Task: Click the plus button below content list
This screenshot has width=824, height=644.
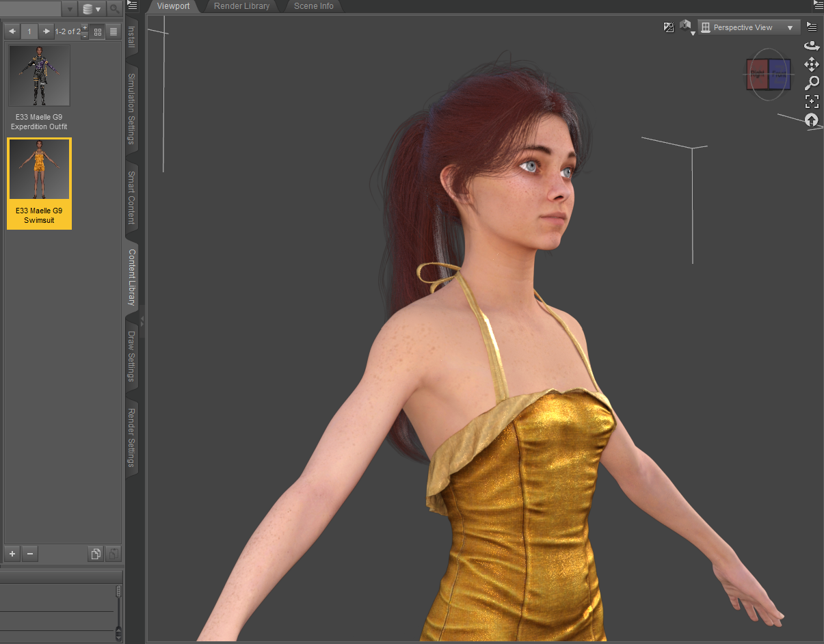Action: pos(12,554)
